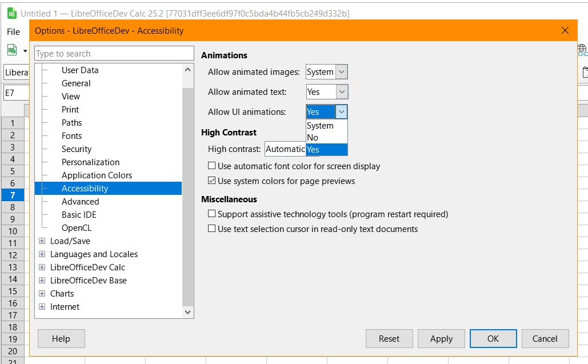588x364 pixels.
Task: Enable Support assistive technology tools
Action: click(x=212, y=214)
